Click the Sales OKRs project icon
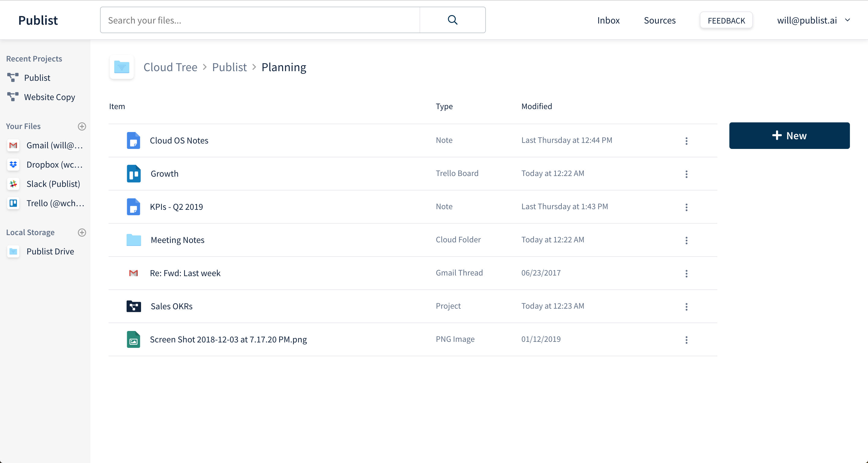The width and height of the screenshot is (868, 463). point(134,306)
